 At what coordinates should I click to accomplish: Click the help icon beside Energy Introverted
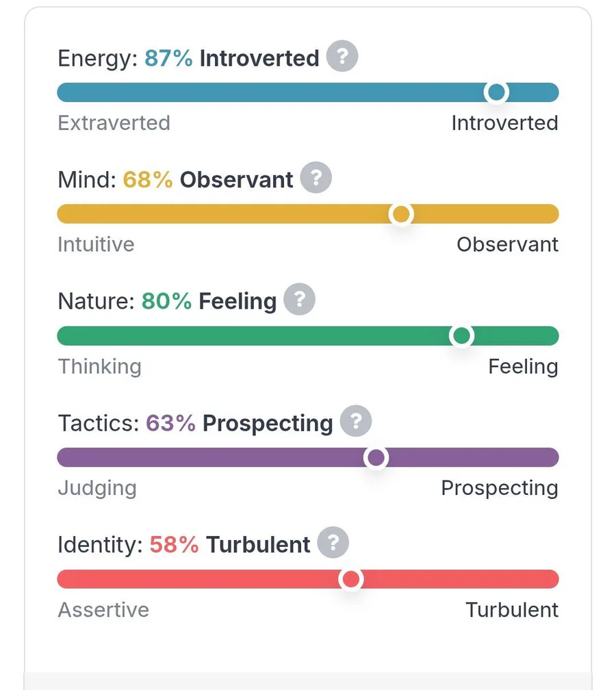coord(342,57)
